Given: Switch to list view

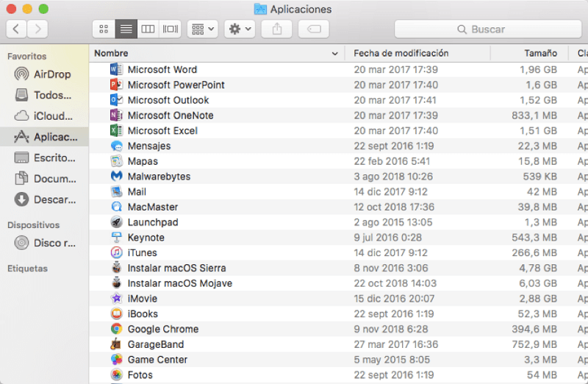Looking at the screenshot, I should tap(126, 29).
